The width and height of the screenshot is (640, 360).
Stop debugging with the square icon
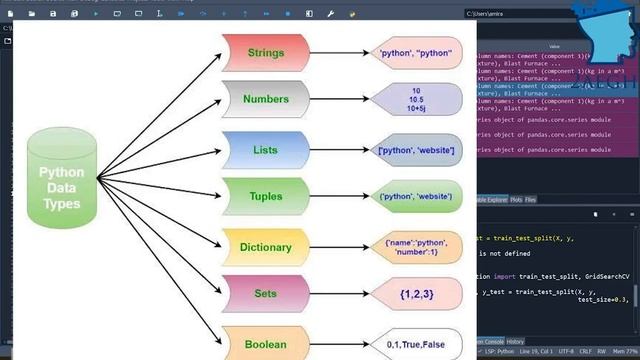[x=288, y=14]
